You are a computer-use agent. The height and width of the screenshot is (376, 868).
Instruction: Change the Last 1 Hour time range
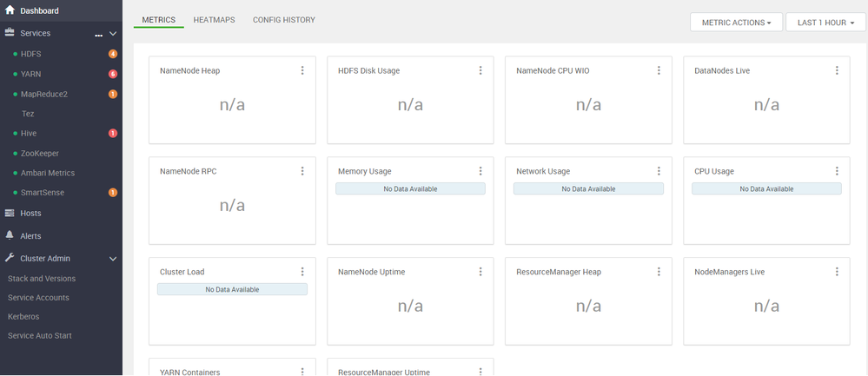point(825,23)
